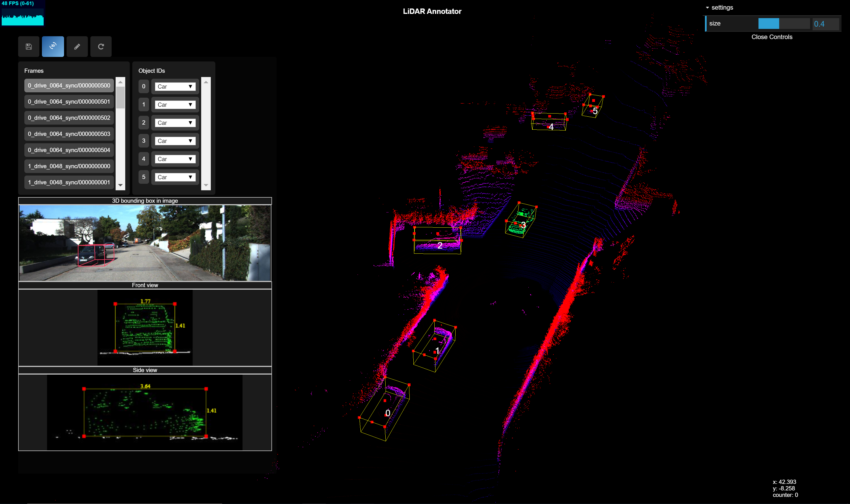
Task: Open class dropdown for object 0
Action: pos(175,87)
